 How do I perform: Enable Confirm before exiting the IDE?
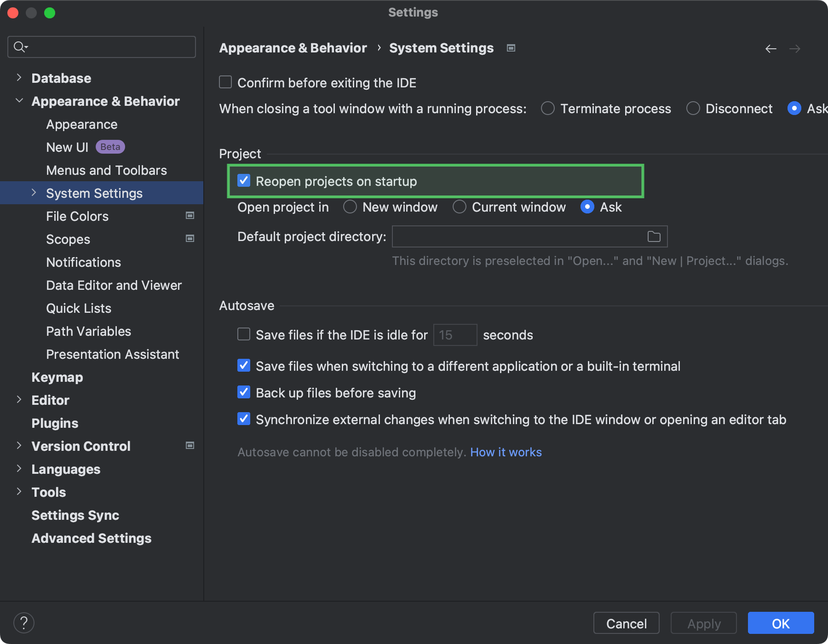pyautogui.click(x=225, y=82)
